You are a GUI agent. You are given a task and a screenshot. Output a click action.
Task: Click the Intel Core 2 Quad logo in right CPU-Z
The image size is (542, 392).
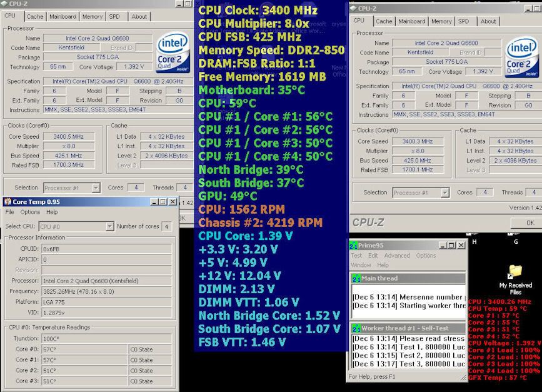(521, 57)
